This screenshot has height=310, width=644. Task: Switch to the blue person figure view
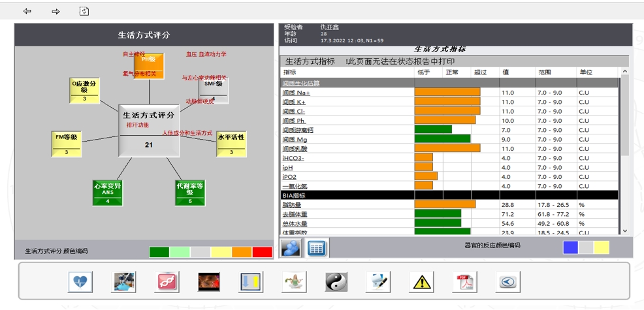click(291, 248)
